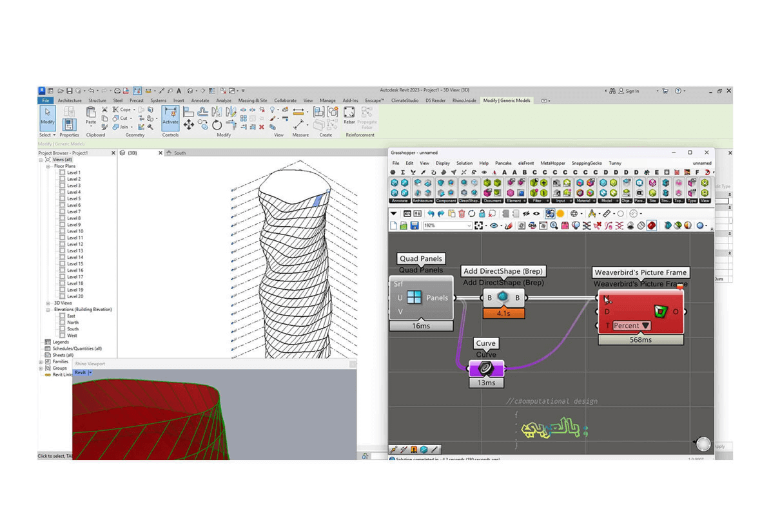Expand the 3D Views tree node
Viewport: 771px width, 532px height.
coord(48,303)
